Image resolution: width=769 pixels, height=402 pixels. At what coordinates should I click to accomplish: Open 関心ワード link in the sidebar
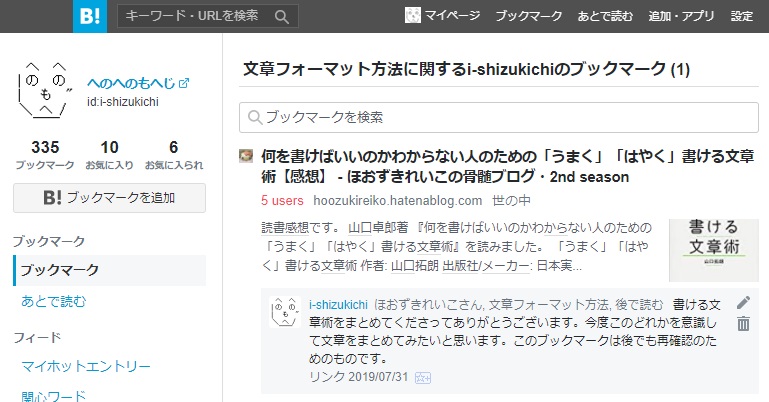pyautogui.click(x=53, y=396)
